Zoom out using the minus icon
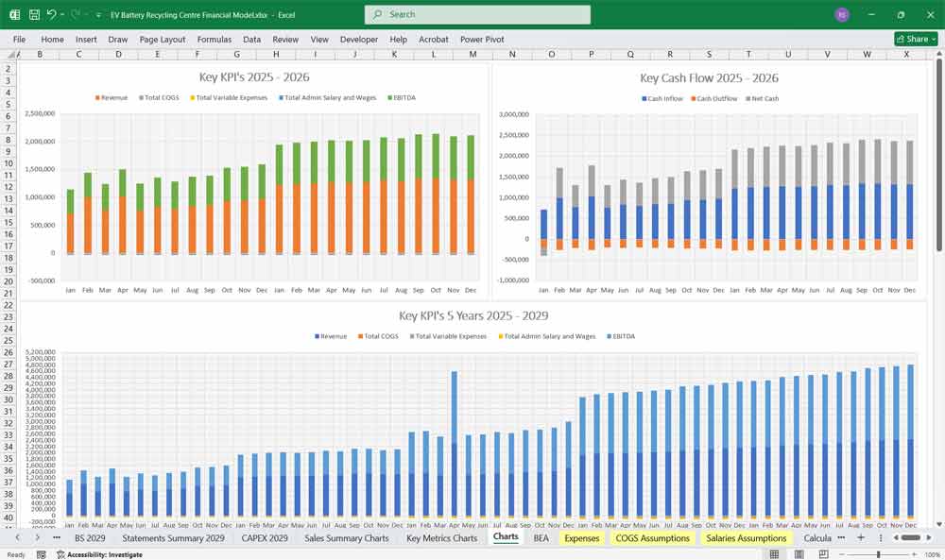The height and width of the screenshot is (560, 945). (843, 553)
